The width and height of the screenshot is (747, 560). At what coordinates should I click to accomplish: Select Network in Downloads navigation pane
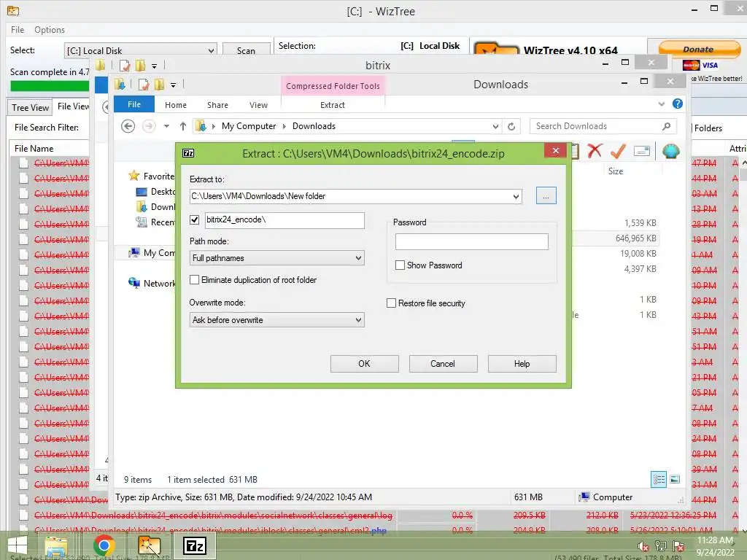[152, 284]
